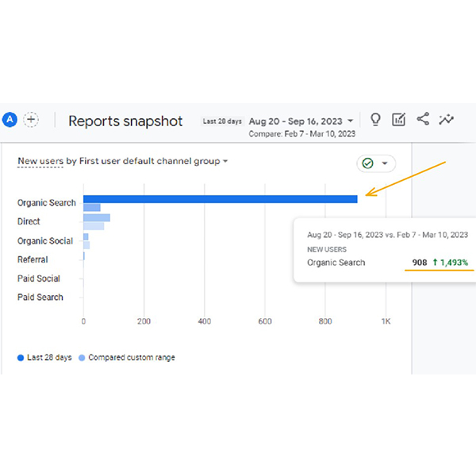Click the blue A account avatar
The width and height of the screenshot is (476, 476).
[10, 120]
